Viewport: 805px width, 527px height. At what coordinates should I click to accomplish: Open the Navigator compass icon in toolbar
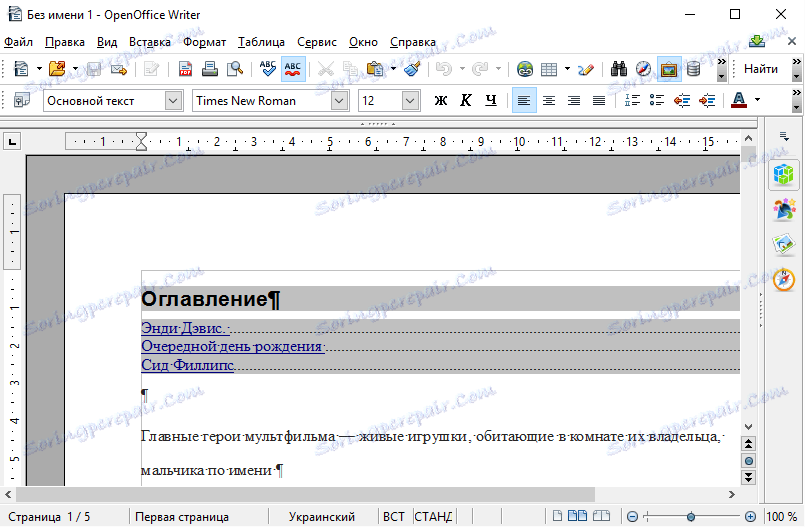click(x=644, y=69)
